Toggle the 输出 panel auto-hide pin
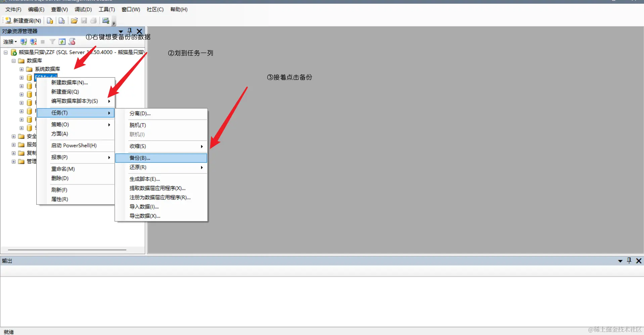This screenshot has width=644, height=335. pyautogui.click(x=629, y=260)
